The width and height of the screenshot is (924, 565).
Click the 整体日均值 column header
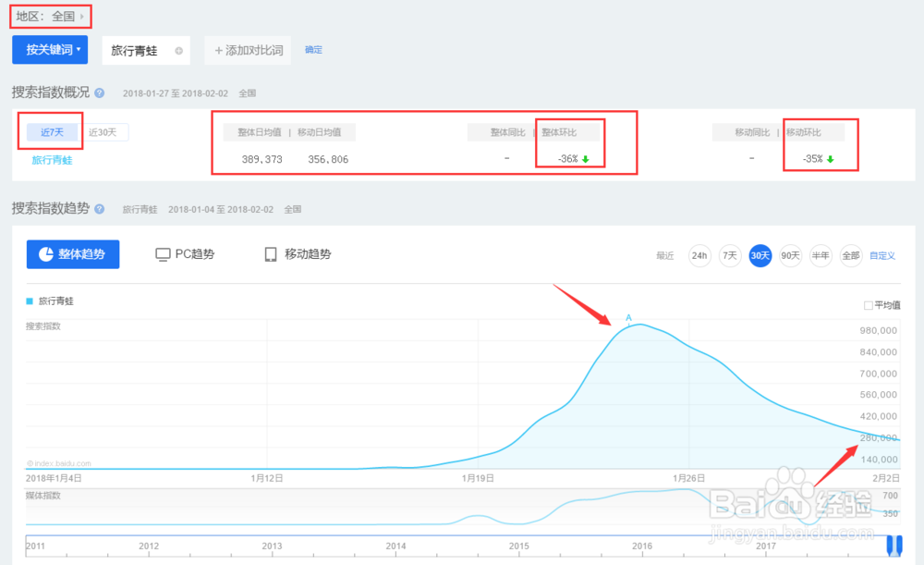point(260,132)
